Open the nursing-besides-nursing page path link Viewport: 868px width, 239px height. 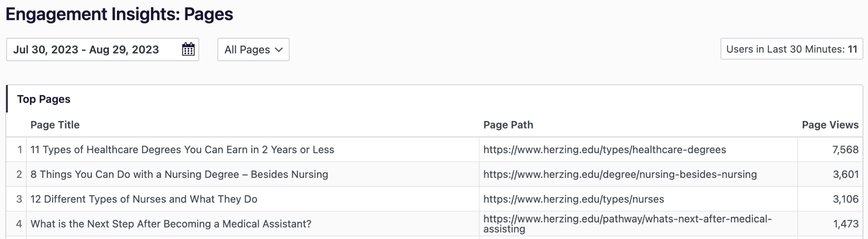[x=620, y=174]
